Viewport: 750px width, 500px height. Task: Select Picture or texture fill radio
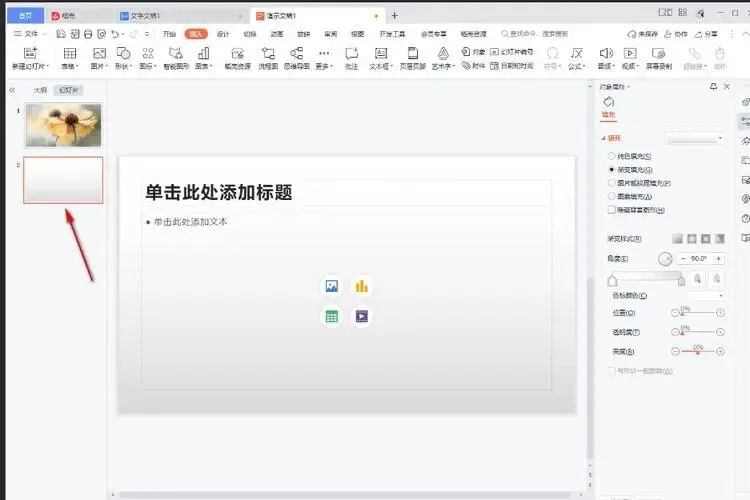(611, 183)
